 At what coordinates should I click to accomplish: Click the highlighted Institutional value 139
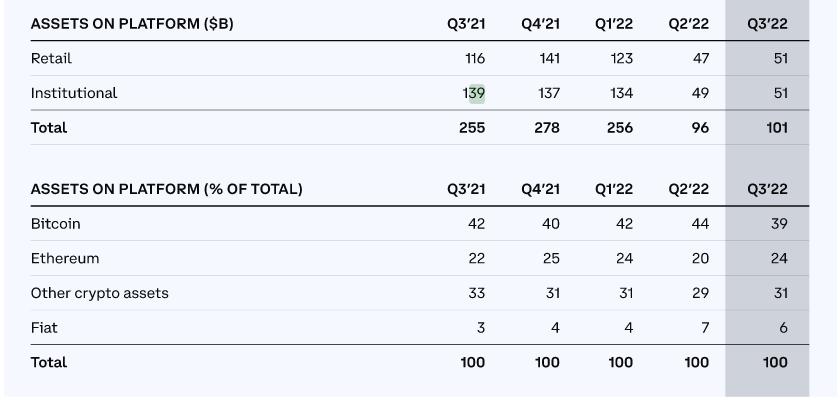click(475, 93)
